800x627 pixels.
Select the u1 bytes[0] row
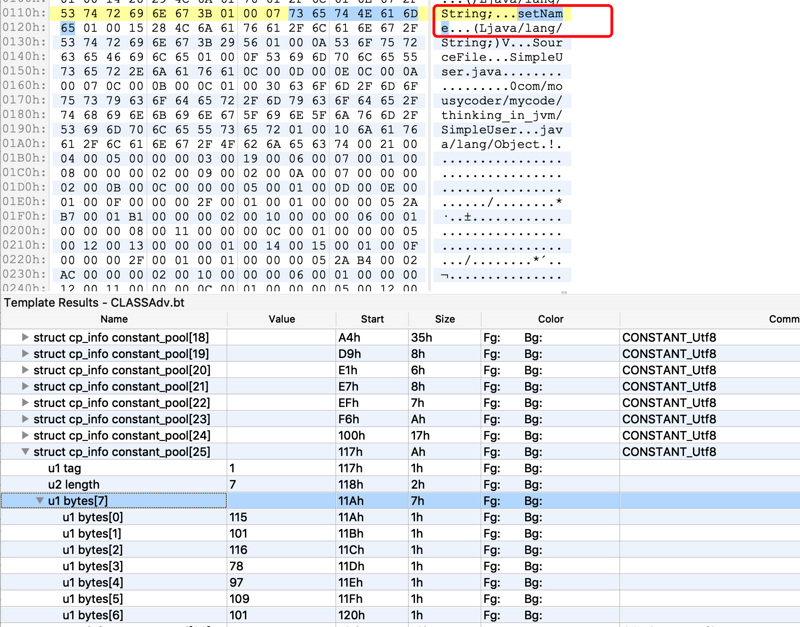click(x=400, y=517)
